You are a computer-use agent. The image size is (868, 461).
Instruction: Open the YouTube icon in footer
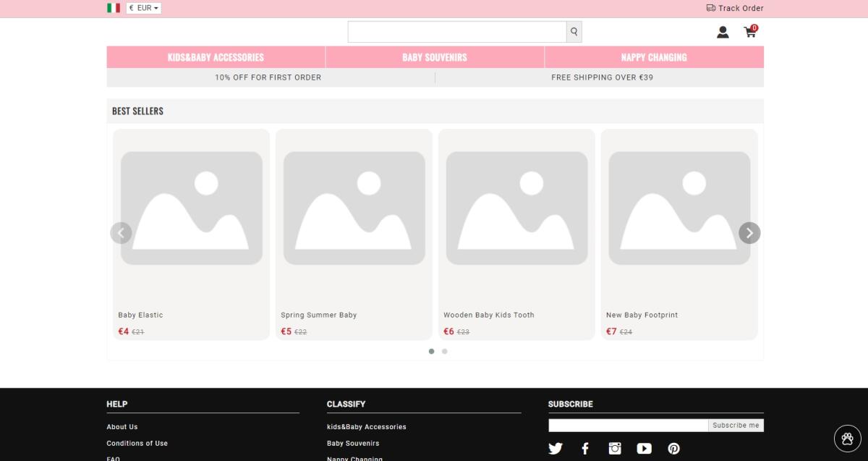[x=644, y=449]
